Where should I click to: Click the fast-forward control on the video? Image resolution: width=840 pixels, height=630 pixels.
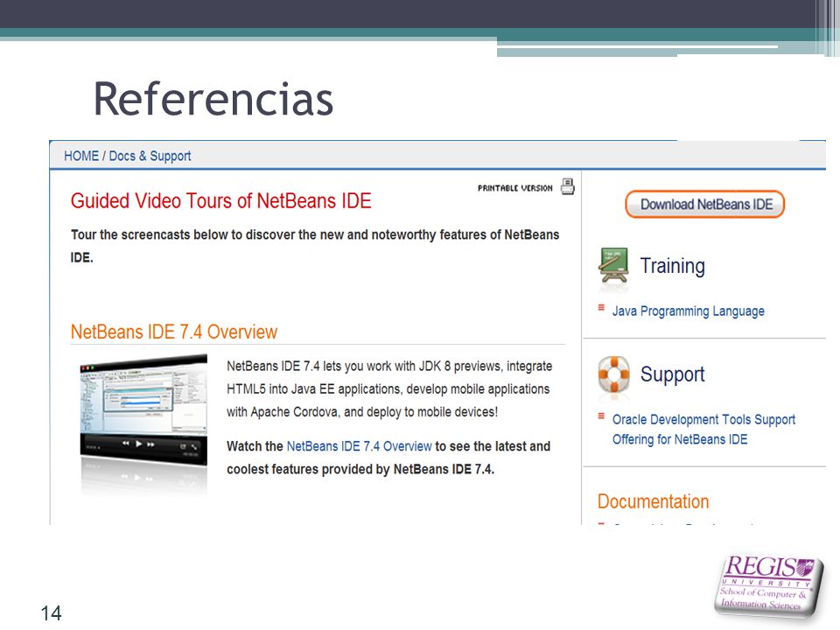click(x=151, y=444)
